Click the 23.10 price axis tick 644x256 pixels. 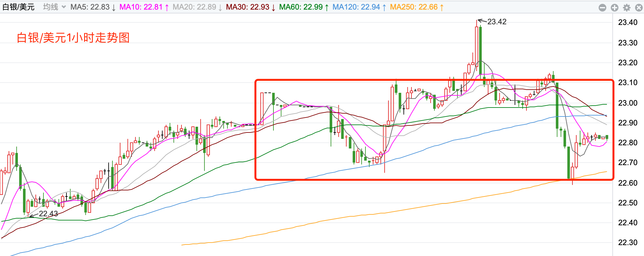coord(628,83)
